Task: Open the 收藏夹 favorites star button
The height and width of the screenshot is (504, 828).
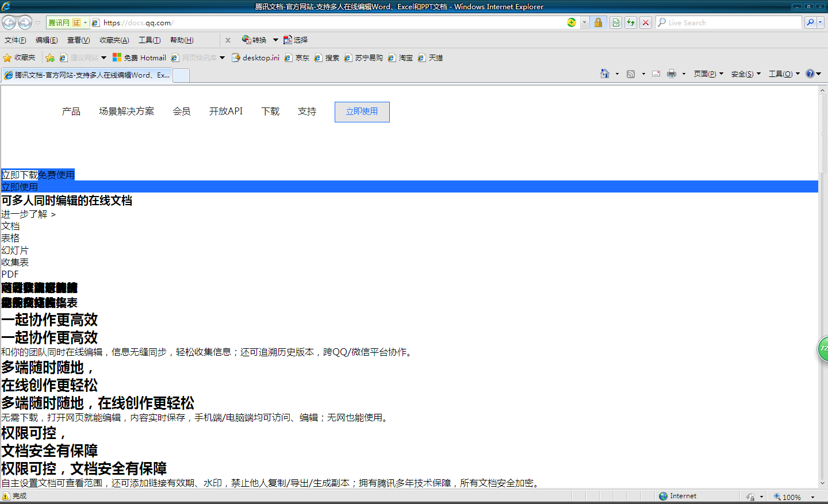Action: [x=19, y=57]
